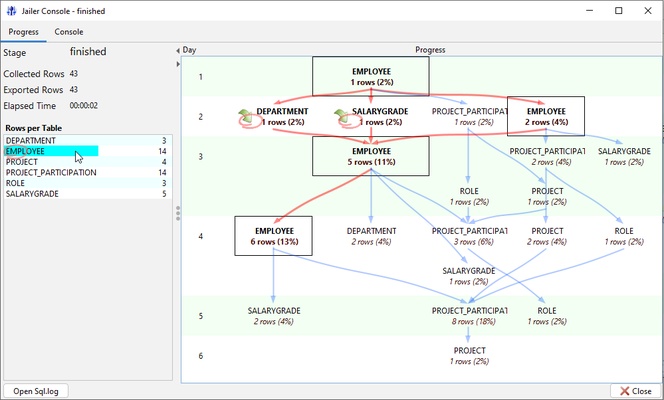The height and width of the screenshot is (400, 664).
Task: Click the vertical split-pane divider handle
Action: coord(178,212)
